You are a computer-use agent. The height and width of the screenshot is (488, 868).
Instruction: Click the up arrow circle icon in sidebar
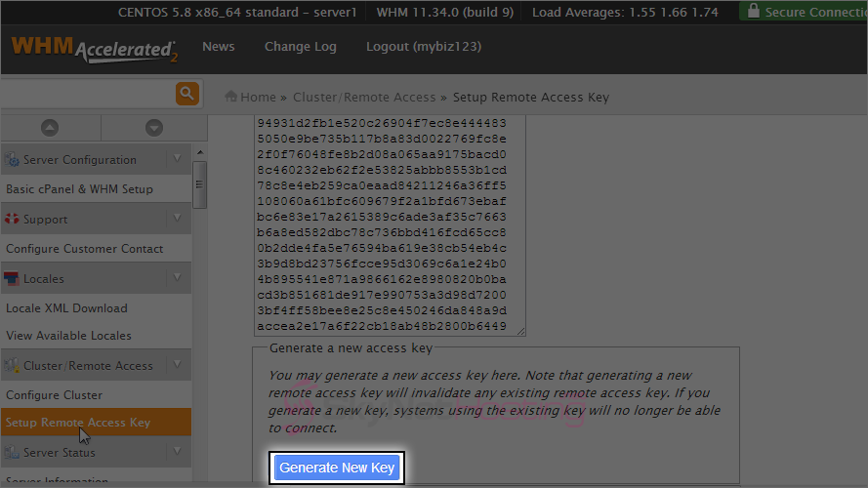(50, 128)
